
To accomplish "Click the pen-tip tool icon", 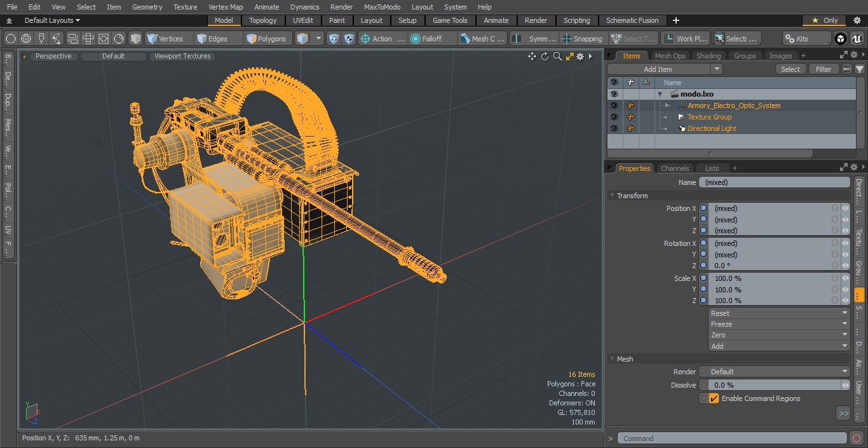I will [x=41, y=39].
